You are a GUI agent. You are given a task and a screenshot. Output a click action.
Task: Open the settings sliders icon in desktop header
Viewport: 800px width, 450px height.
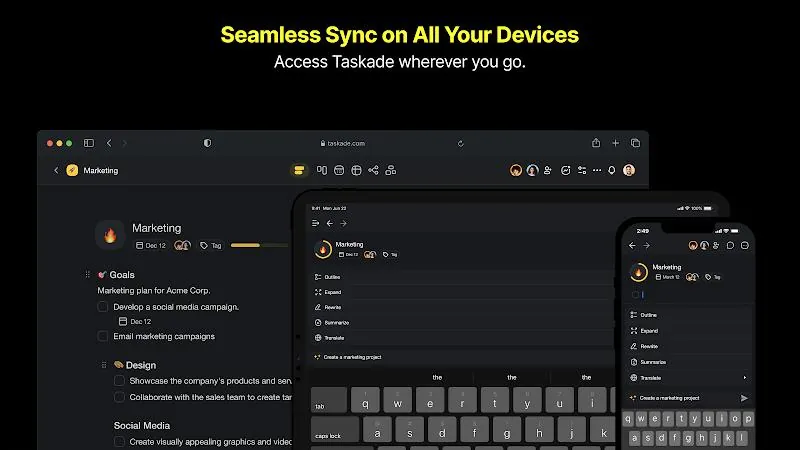click(582, 170)
